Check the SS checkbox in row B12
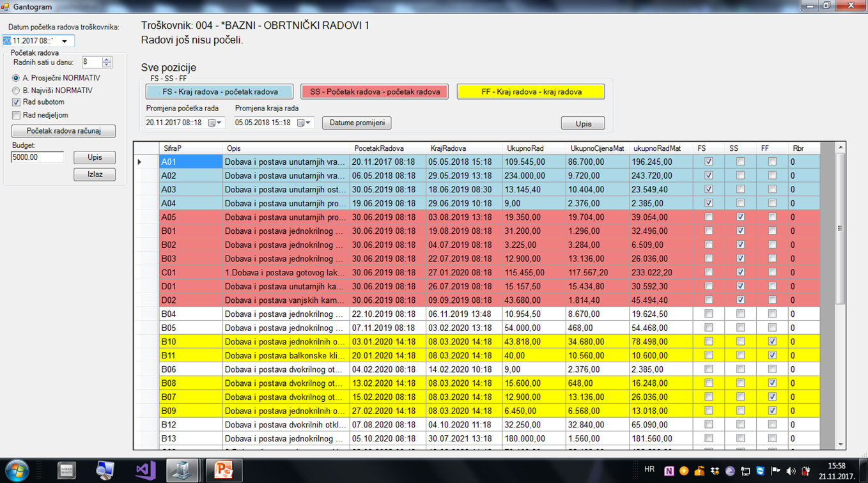Image resolution: width=868 pixels, height=483 pixels. point(740,425)
